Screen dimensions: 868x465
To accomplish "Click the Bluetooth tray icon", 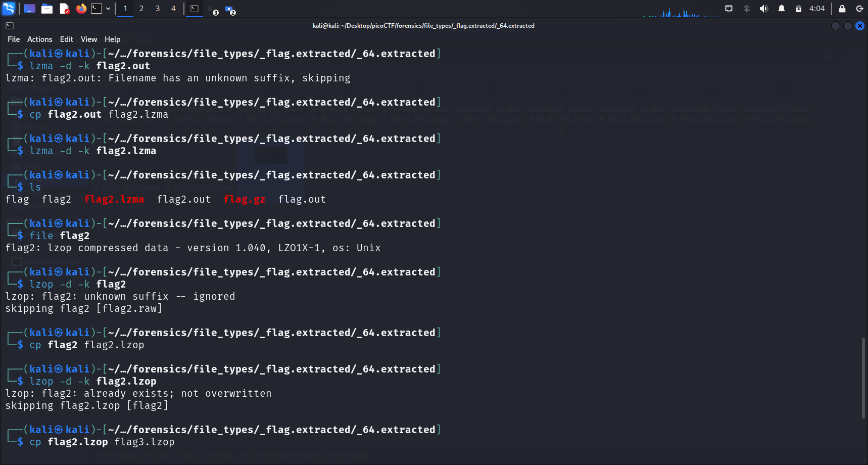I will click(x=747, y=9).
